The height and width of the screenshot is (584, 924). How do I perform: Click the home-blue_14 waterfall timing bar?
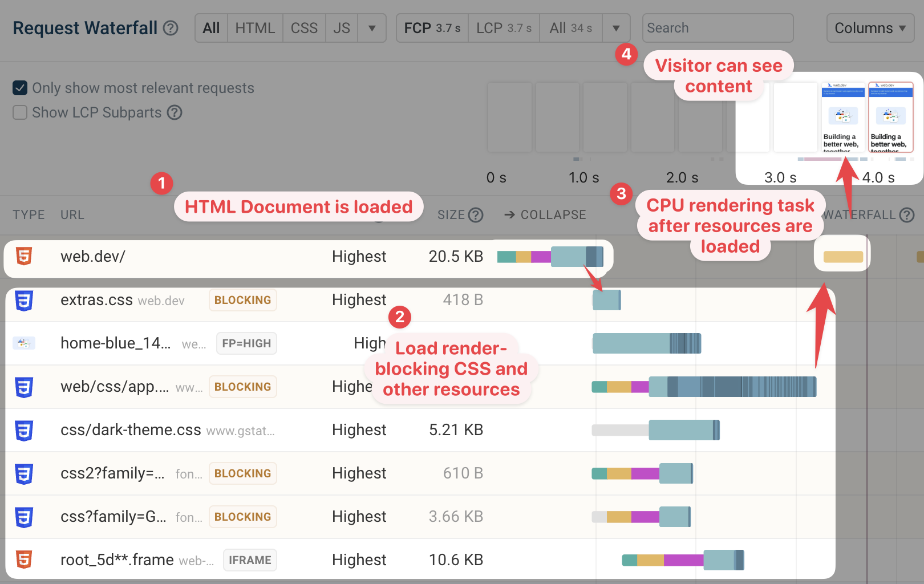647,343
